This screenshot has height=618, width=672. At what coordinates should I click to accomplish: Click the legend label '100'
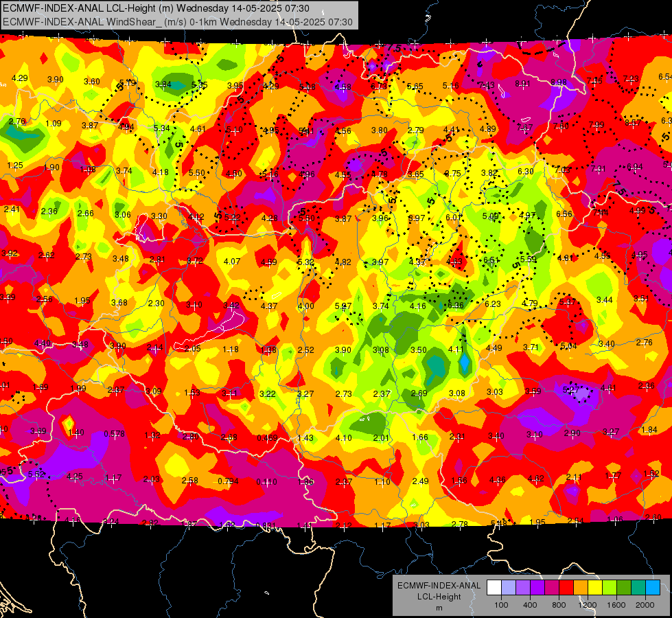(501, 605)
